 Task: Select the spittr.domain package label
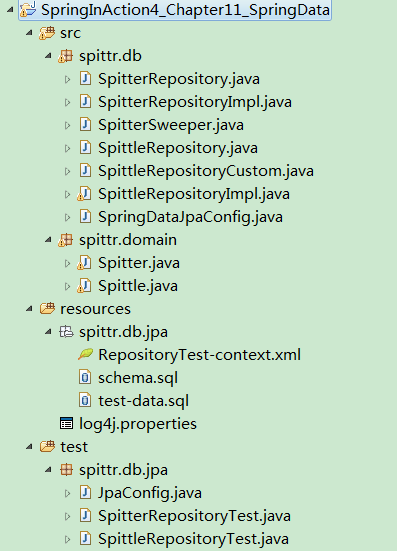[128, 240]
